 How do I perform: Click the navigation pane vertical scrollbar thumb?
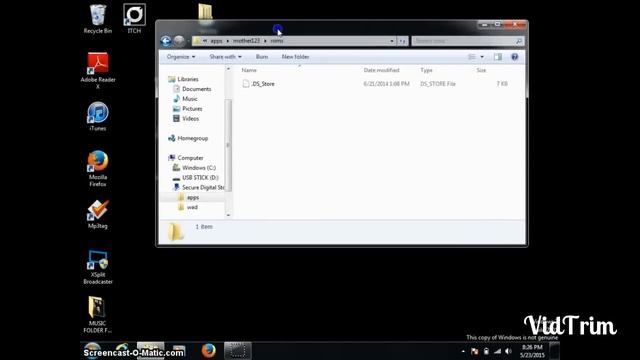228,145
